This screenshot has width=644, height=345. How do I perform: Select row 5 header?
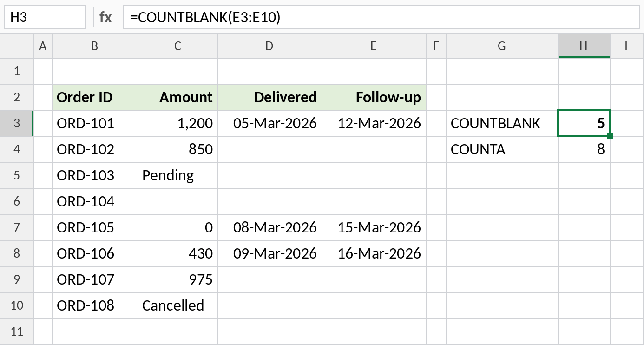pyautogui.click(x=17, y=175)
